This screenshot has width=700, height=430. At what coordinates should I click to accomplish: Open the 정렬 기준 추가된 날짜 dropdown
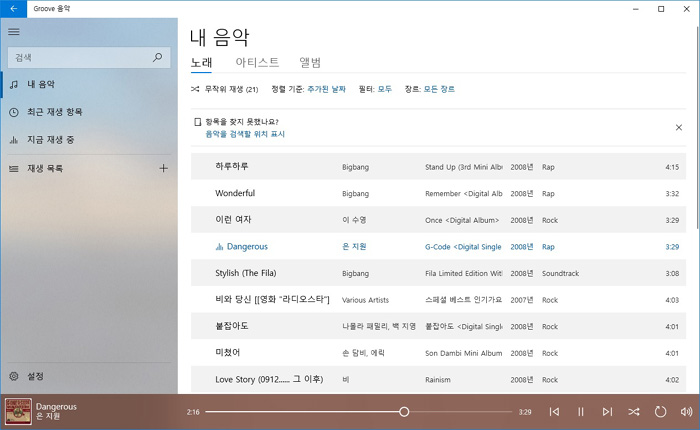pos(326,89)
